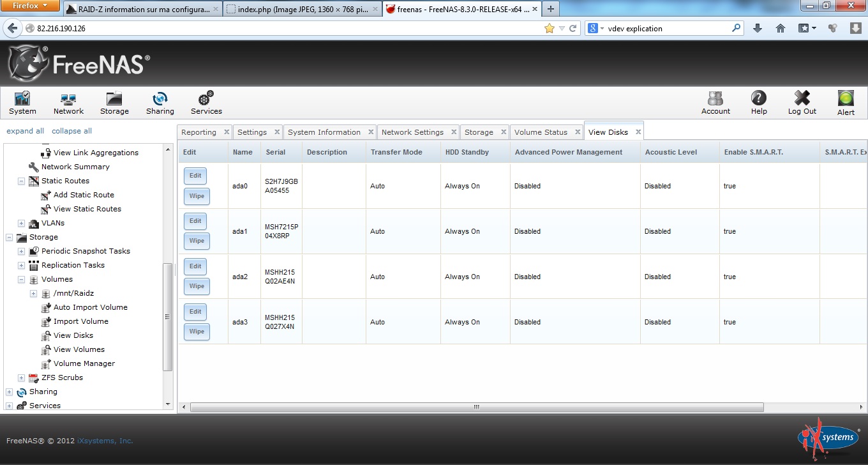The image size is (868, 465).
Task: Click the green Alert indicator
Action: coord(846,103)
